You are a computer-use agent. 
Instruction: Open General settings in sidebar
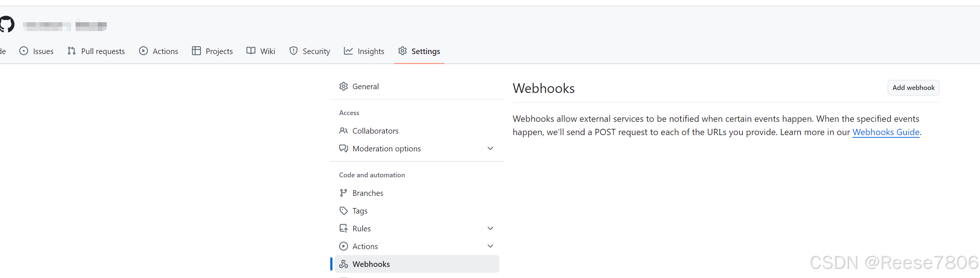pos(417,87)
